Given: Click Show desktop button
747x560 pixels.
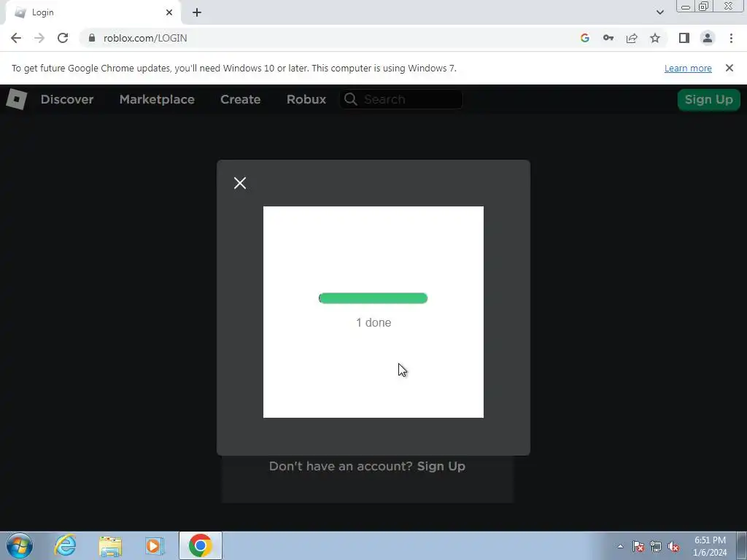Looking at the screenshot, I should (x=742, y=545).
